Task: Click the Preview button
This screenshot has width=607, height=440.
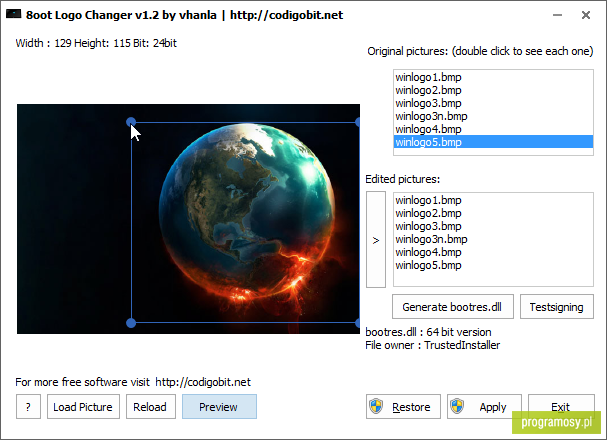Action: coord(219,407)
